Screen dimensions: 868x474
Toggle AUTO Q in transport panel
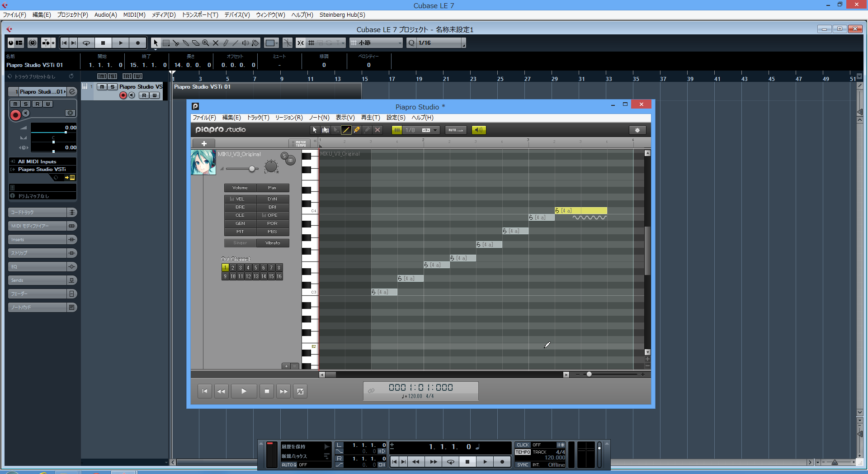pyautogui.click(x=289, y=465)
